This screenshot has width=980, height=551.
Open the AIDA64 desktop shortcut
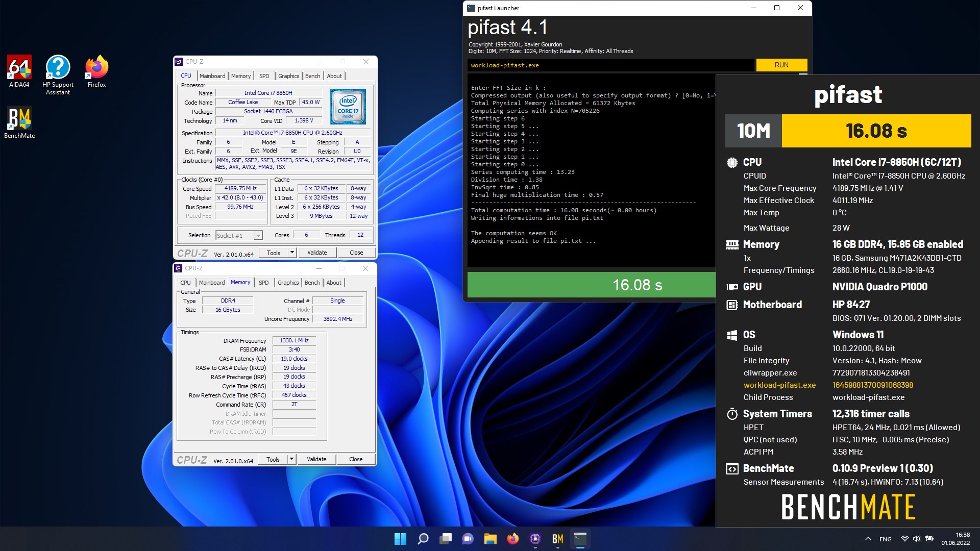pyautogui.click(x=19, y=71)
